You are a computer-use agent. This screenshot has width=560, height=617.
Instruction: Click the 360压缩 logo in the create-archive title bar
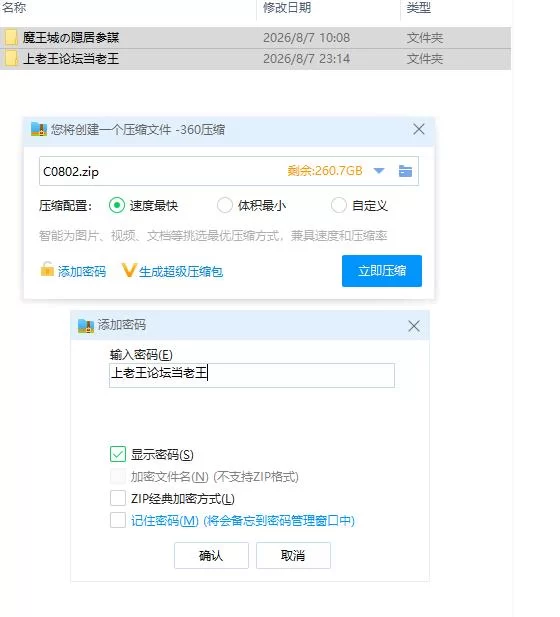tap(39, 129)
